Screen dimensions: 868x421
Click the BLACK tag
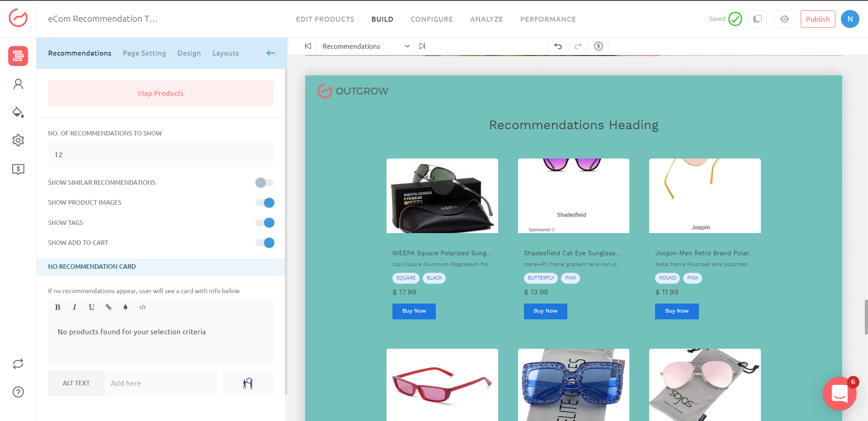(434, 278)
